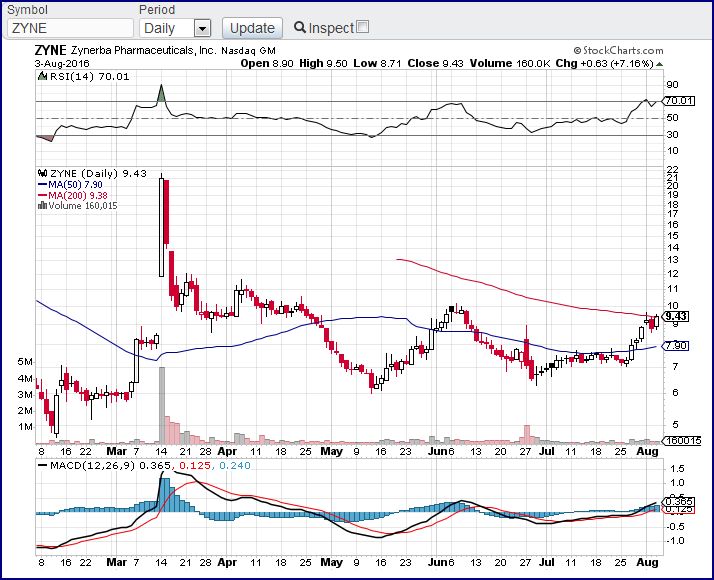Click the Inspect magnifying glass icon
This screenshot has width=714, height=580.
300,27
